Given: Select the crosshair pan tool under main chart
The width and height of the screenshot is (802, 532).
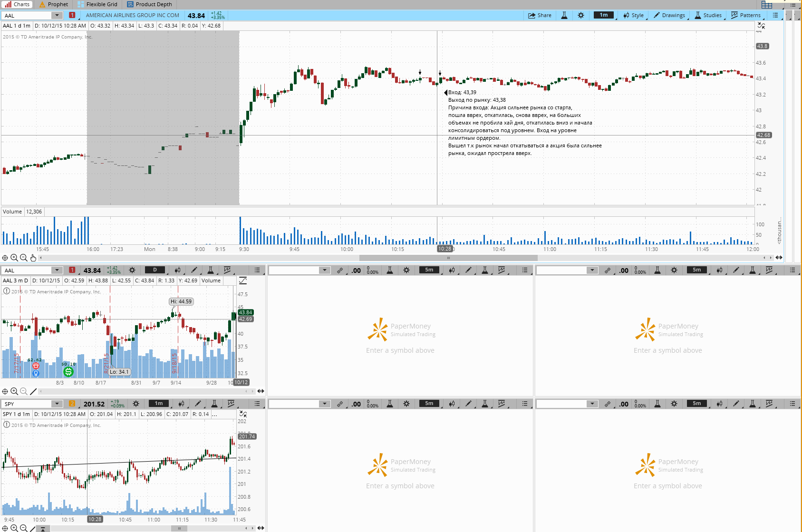Looking at the screenshot, I should point(5,258).
